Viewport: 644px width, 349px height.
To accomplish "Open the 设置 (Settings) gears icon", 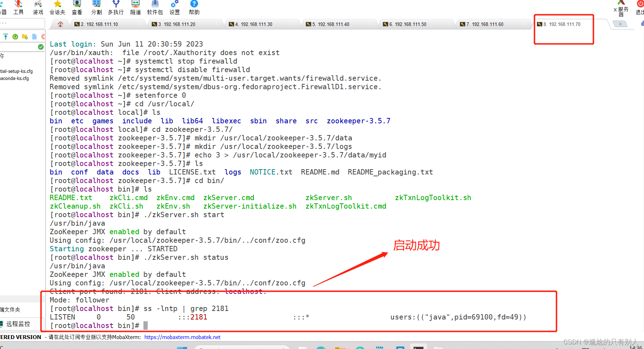I will 175,7.
